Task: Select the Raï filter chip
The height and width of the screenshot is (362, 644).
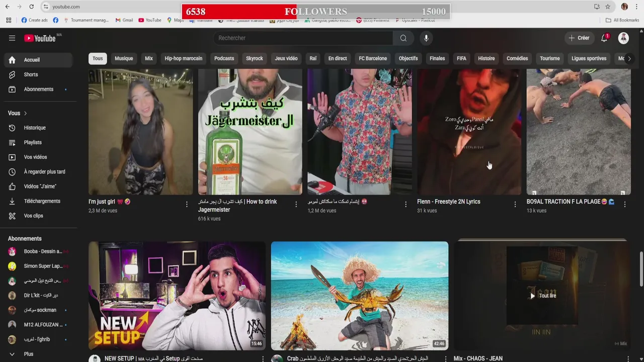Action: 313,58
